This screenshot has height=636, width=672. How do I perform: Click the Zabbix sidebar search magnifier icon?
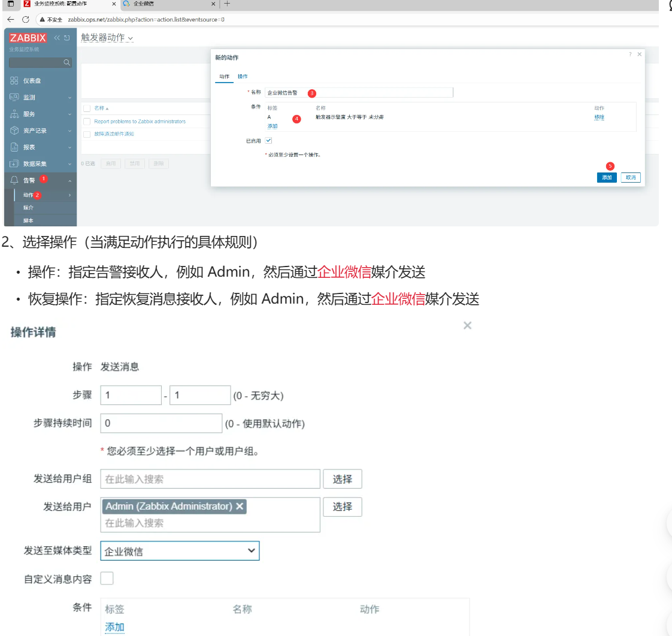(x=66, y=62)
